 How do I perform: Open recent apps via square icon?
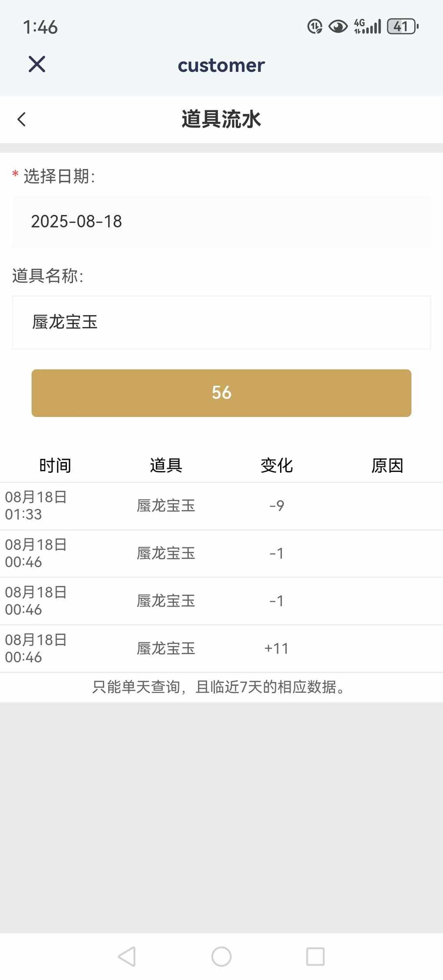point(315,957)
